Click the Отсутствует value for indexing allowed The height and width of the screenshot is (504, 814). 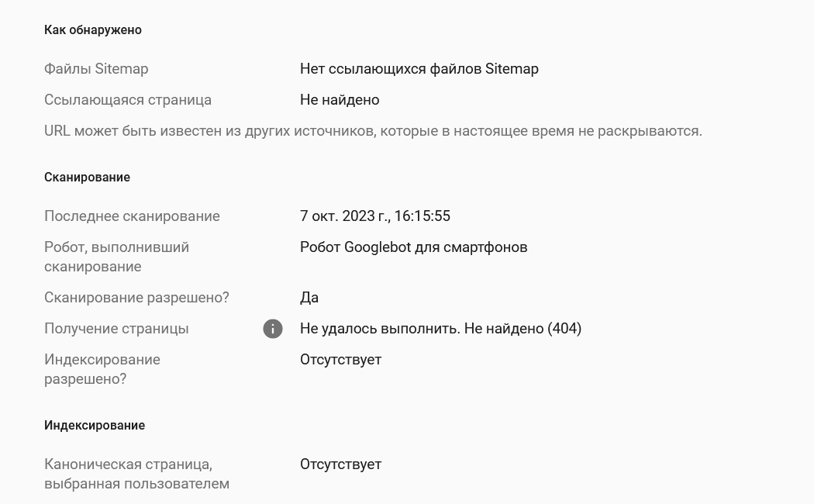click(x=340, y=360)
